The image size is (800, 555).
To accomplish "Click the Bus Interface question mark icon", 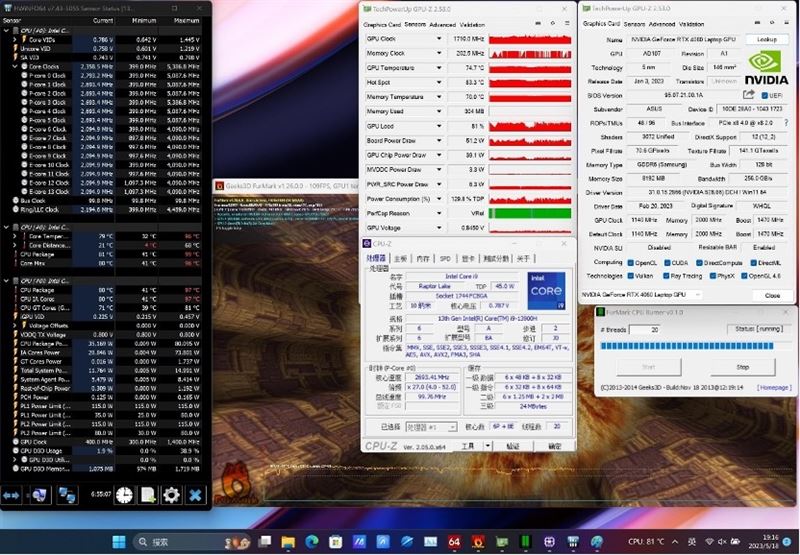I will coord(786,123).
